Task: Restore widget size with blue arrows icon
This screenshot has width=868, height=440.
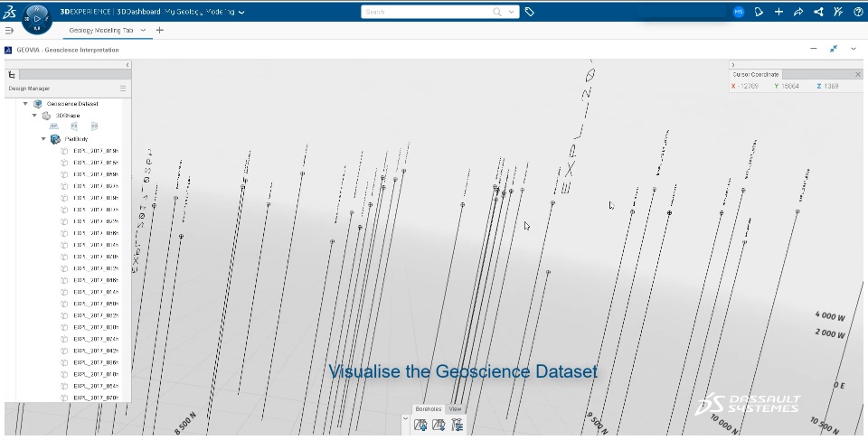Action: [x=833, y=49]
